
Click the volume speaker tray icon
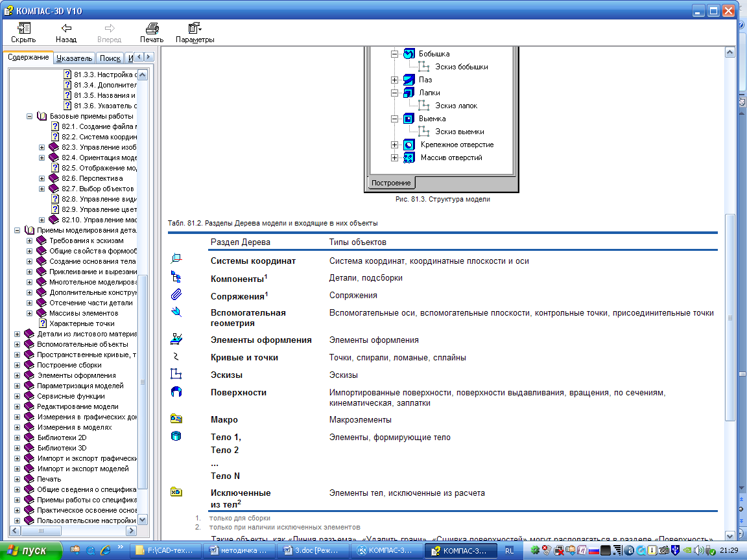[698, 550]
